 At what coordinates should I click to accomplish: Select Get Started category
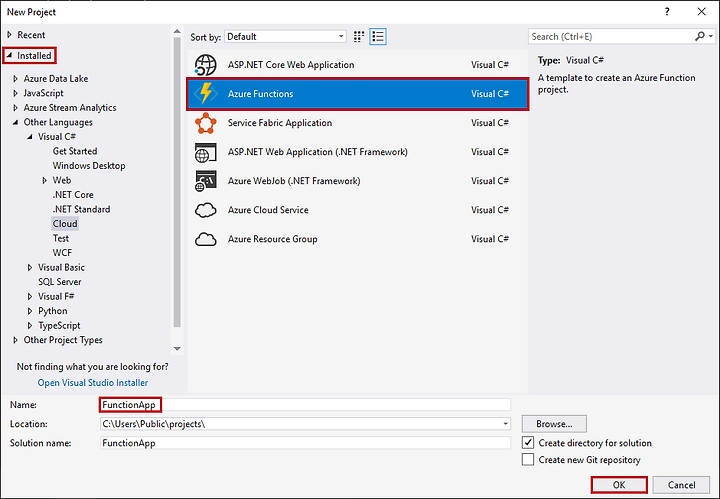coord(75,151)
